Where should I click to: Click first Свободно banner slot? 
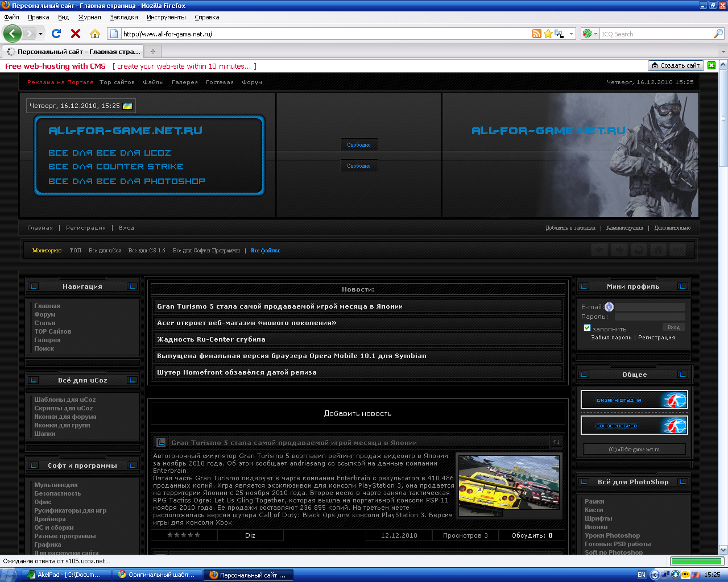(359, 145)
